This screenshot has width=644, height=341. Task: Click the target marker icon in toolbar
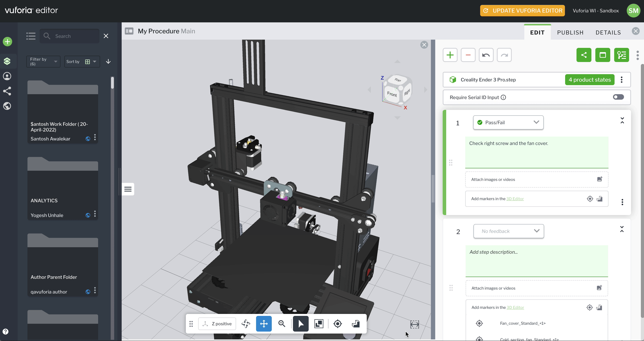pos(338,324)
